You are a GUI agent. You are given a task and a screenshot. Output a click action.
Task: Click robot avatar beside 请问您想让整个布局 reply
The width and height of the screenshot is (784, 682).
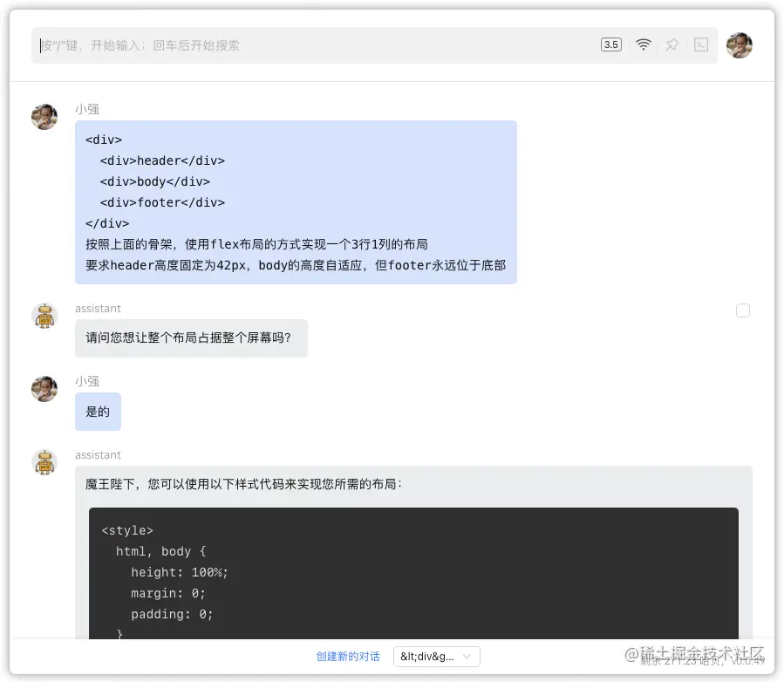pyautogui.click(x=44, y=316)
